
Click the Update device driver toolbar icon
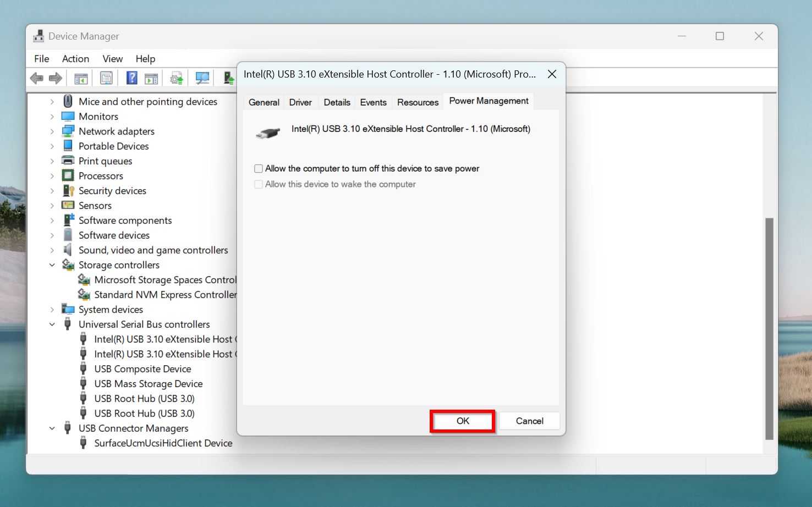pyautogui.click(x=177, y=79)
